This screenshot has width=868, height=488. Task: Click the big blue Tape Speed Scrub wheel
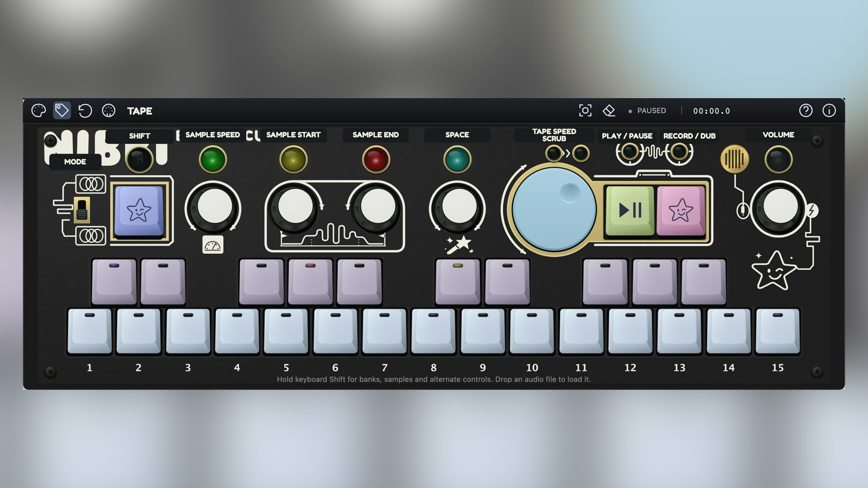pos(554,209)
